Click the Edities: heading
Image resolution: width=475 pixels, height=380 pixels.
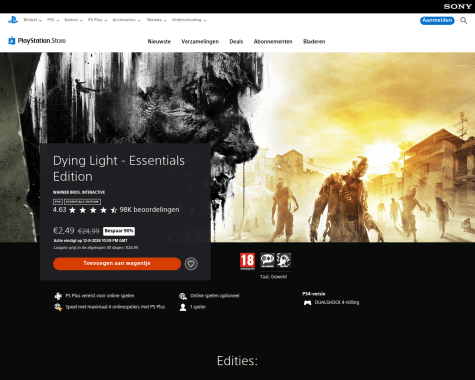click(237, 361)
